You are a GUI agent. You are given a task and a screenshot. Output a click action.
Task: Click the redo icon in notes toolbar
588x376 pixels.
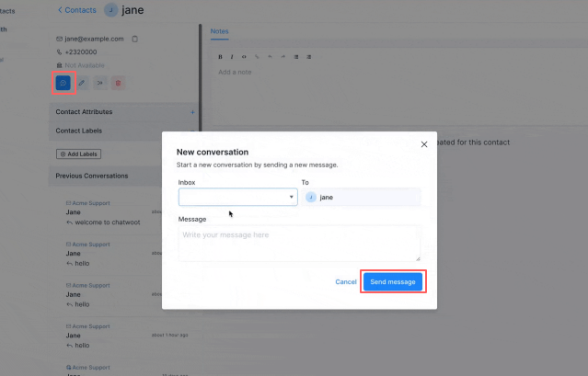(x=283, y=57)
